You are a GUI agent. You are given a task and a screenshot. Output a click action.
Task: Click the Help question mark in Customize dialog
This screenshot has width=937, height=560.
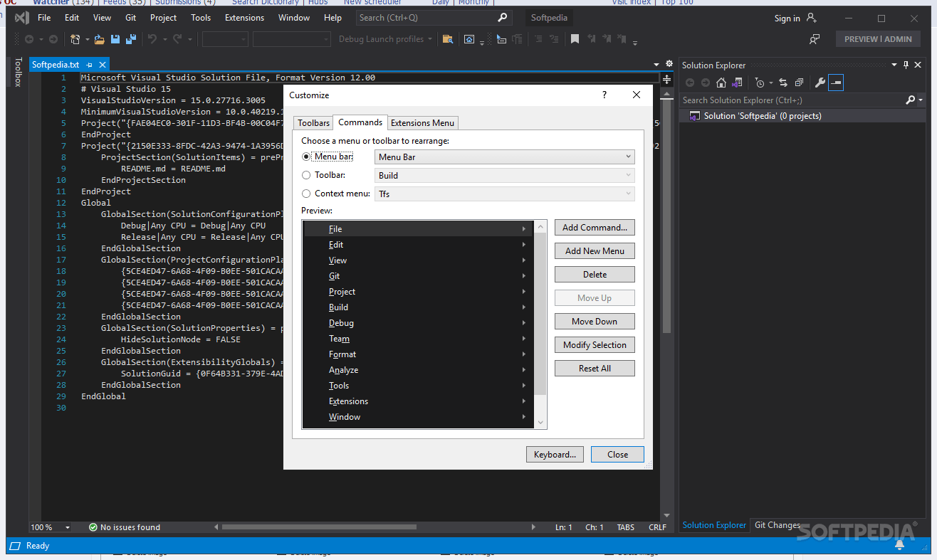(x=604, y=95)
